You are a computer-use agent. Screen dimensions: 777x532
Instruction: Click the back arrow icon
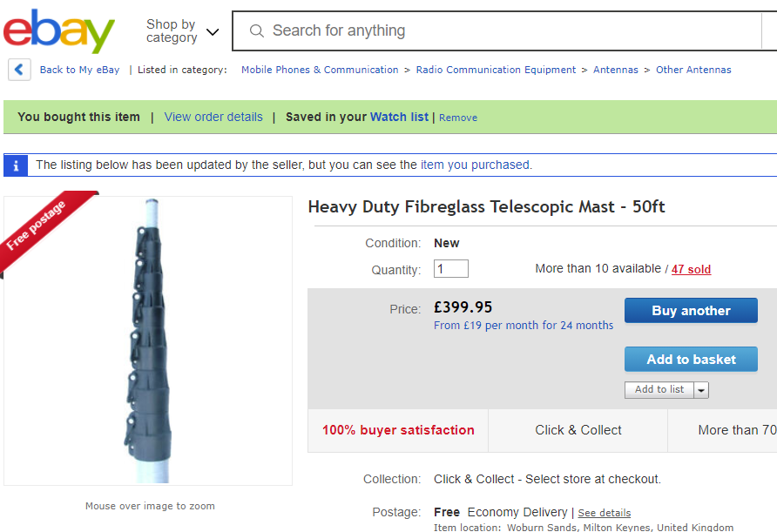click(x=19, y=70)
